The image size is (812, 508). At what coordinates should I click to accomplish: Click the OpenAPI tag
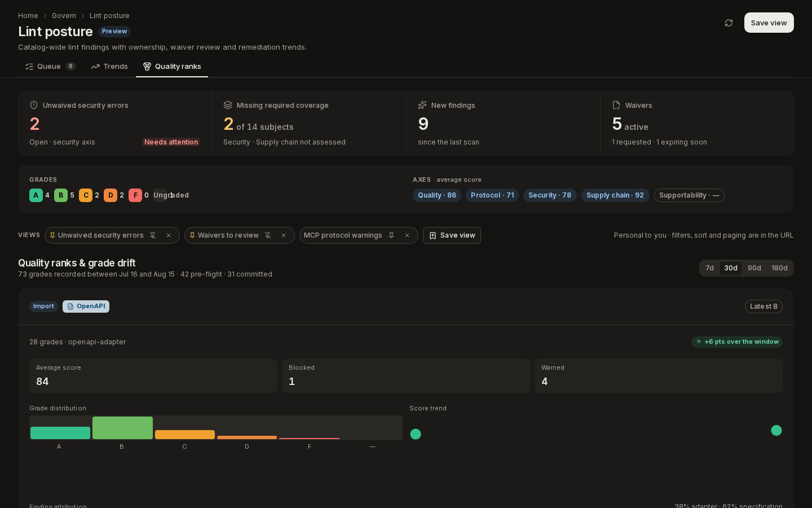[x=86, y=306]
